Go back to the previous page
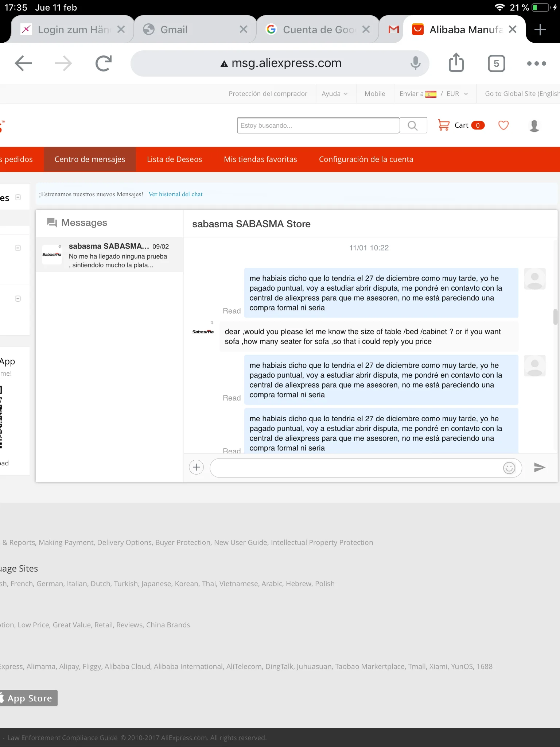This screenshot has width=560, height=747. pos(24,63)
